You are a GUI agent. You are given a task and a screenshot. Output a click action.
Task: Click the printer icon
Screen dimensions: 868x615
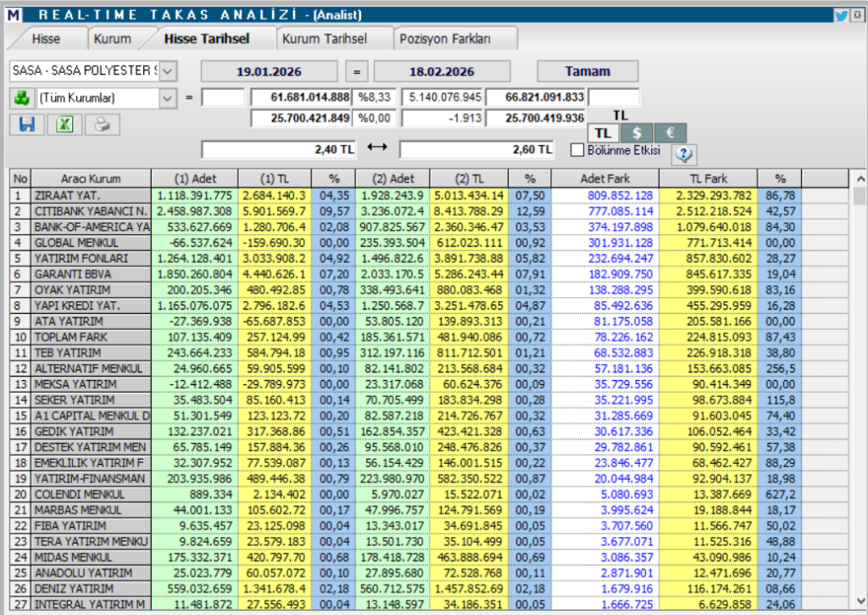(103, 125)
